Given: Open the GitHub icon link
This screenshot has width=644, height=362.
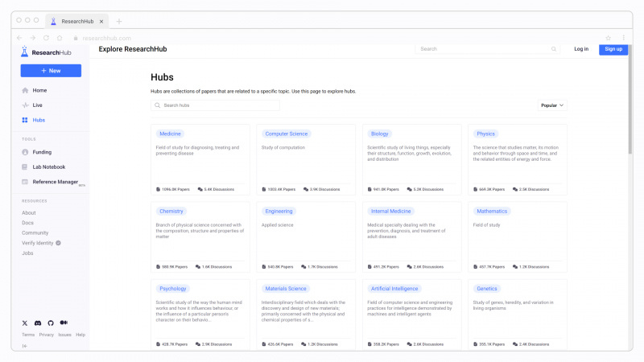Looking at the screenshot, I should coord(51,323).
